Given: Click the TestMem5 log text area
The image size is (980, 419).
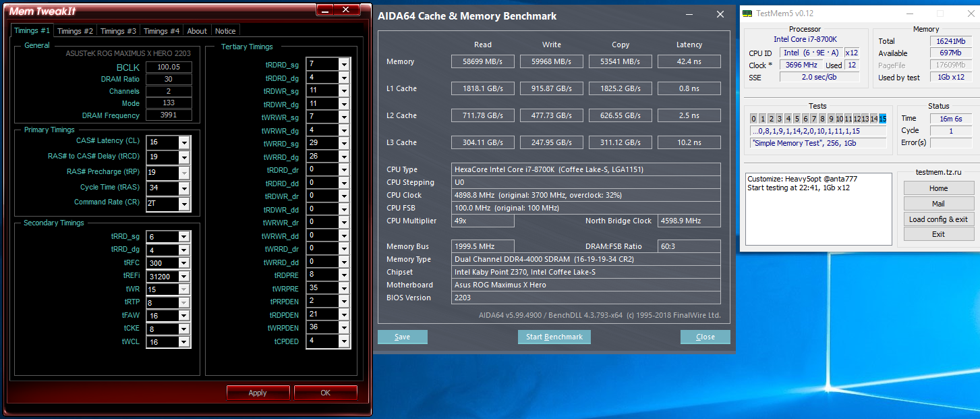Looking at the screenshot, I should click(819, 209).
